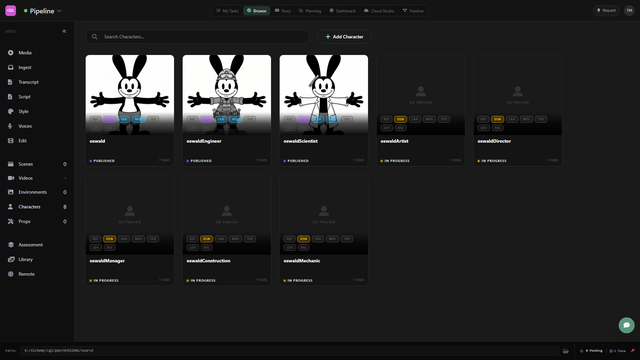Select the Browse tab
The height and width of the screenshot is (360, 640).
coord(257,11)
